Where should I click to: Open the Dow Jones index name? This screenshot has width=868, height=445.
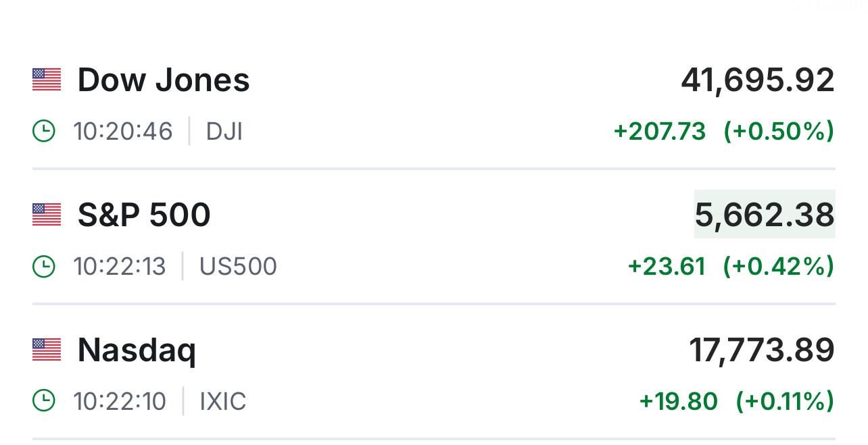[164, 80]
